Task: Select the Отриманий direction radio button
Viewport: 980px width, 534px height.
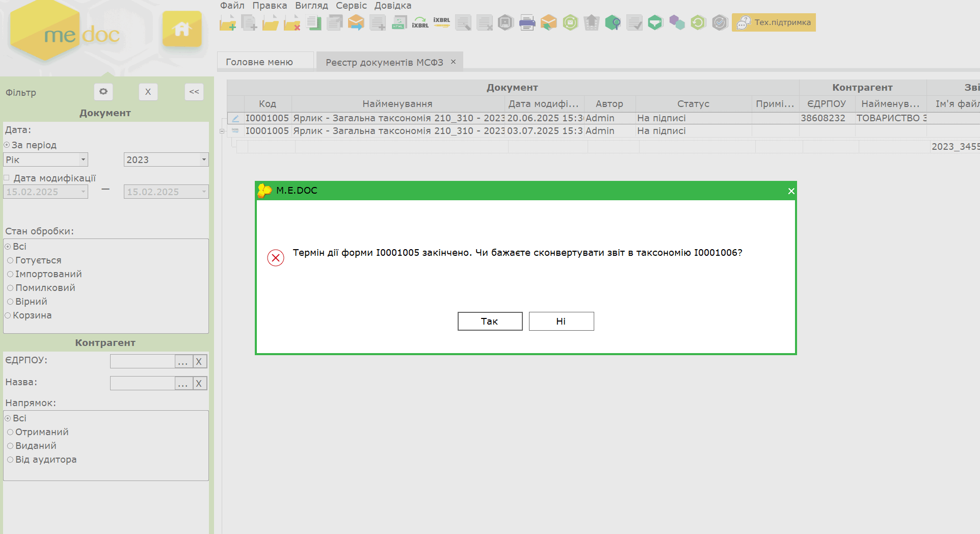Action: [x=10, y=432]
